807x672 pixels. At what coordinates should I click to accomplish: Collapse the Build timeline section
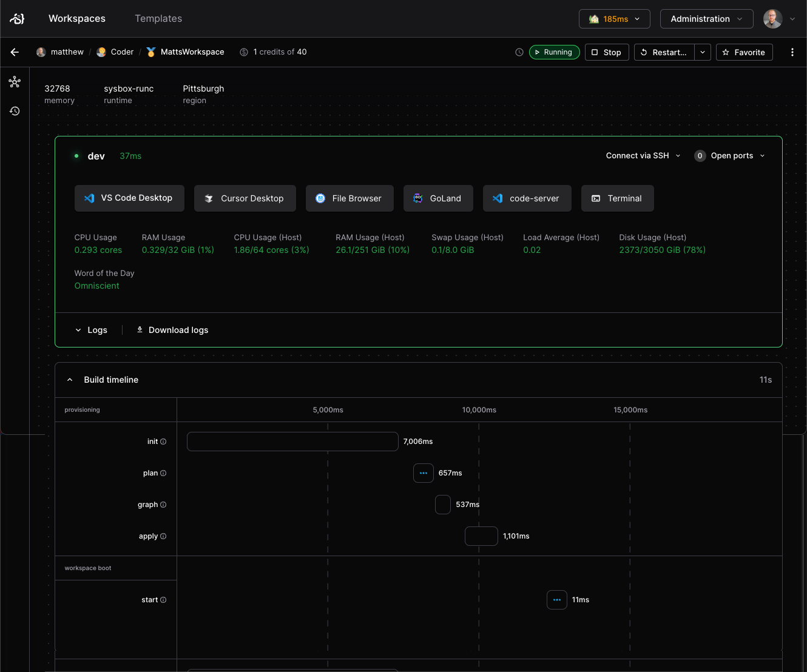pyautogui.click(x=70, y=379)
